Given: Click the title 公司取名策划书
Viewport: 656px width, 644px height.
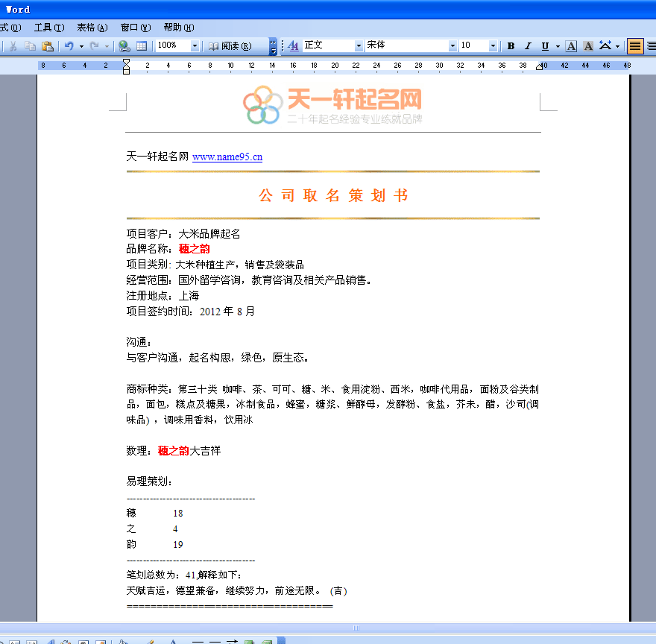Looking at the screenshot, I should point(333,195).
